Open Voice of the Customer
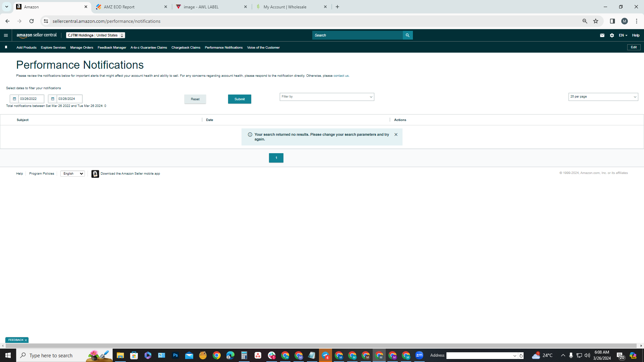This screenshot has height=362, width=644. click(x=263, y=48)
